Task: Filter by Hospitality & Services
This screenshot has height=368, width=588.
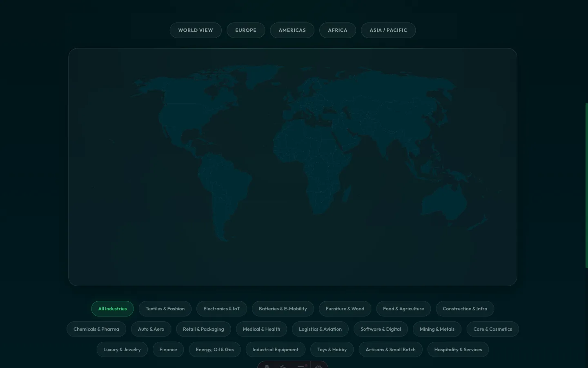Action: (x=458, y=350)
